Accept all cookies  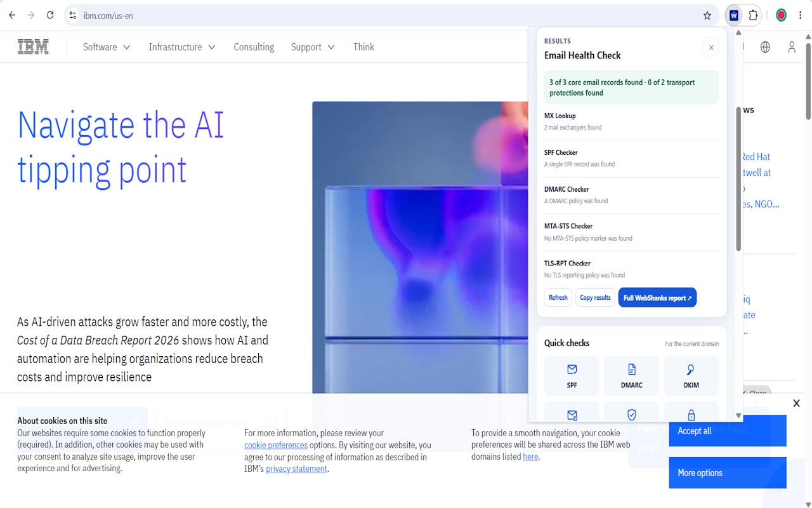[728, 431]
